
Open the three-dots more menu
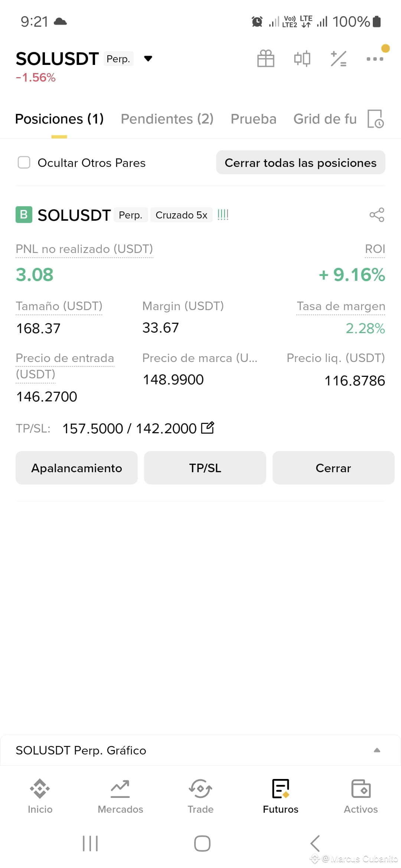pyautogui.click(x=375, y=59)
